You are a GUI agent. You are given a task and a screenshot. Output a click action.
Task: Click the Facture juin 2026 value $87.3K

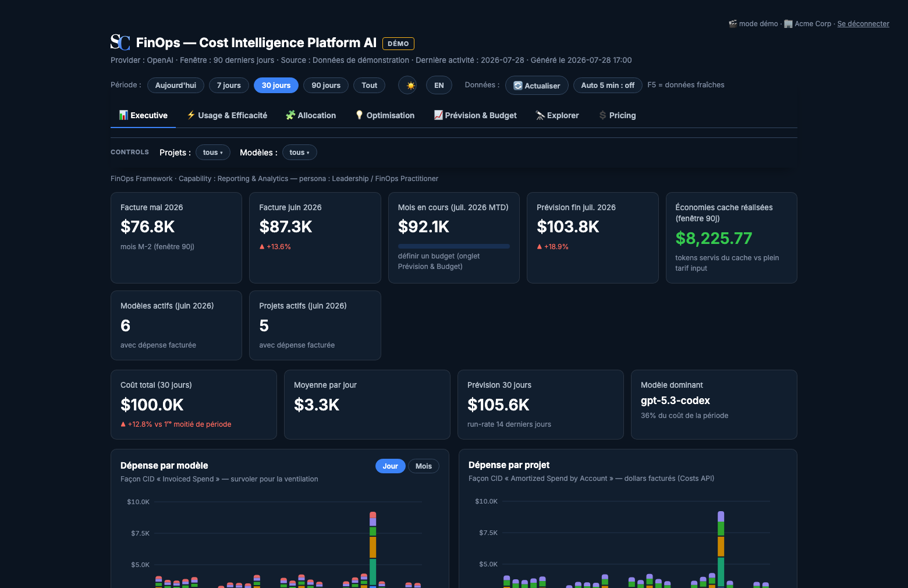[x=286, y=226]
